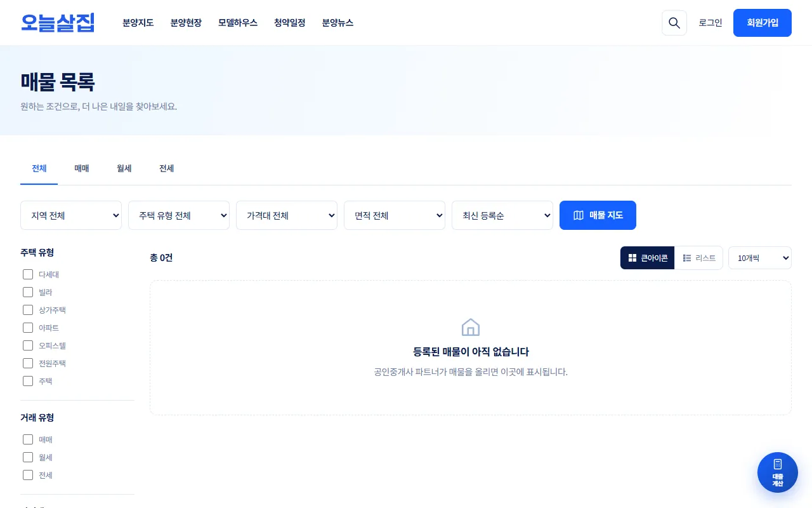Select the 월세 tab

[124, 168]
